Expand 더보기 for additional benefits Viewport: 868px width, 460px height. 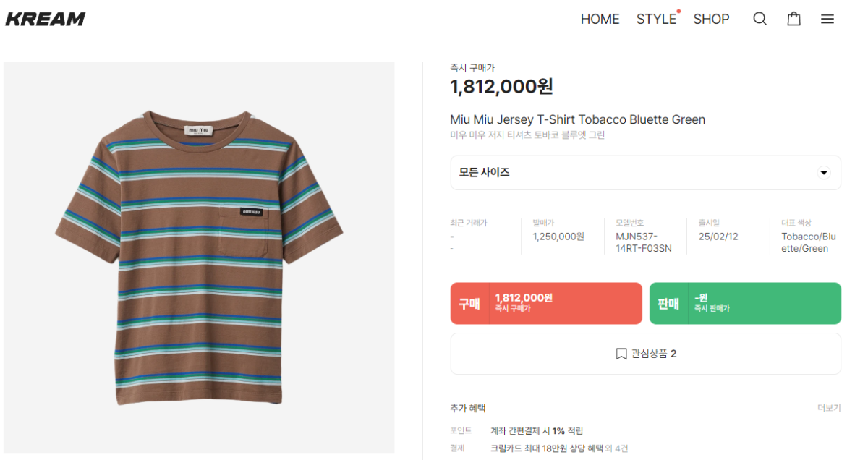click(x=829, y=408)
